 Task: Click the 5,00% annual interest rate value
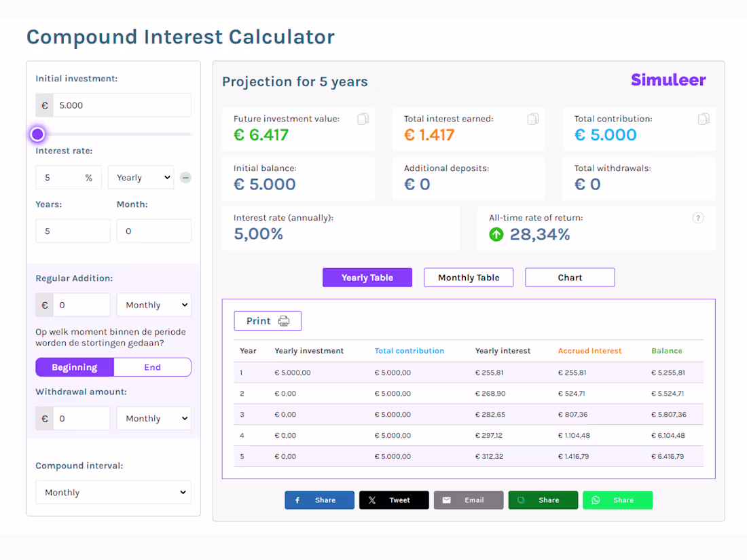click(x=258, y=234)
